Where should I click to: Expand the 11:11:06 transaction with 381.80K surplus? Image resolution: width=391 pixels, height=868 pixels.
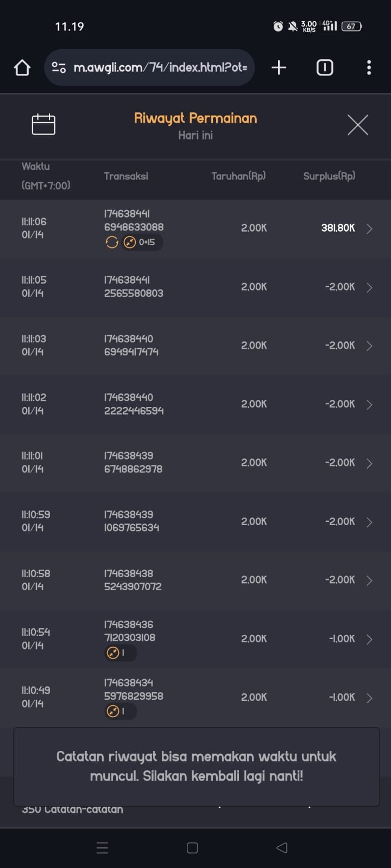point(369,228)
